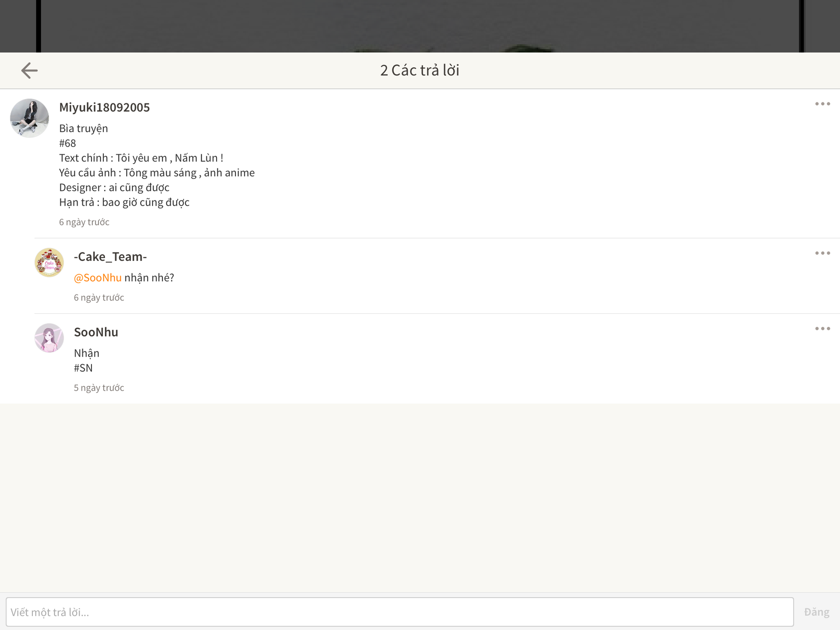Open -Cake_Team- username link
This screenshot has height=630, width=840.
[110, 257]
